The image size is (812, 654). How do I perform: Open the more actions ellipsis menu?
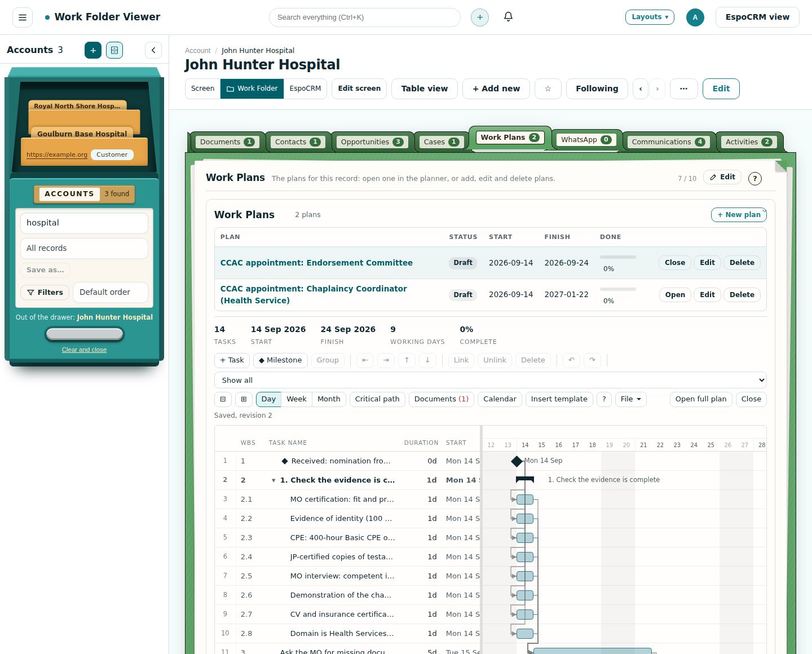683,89
